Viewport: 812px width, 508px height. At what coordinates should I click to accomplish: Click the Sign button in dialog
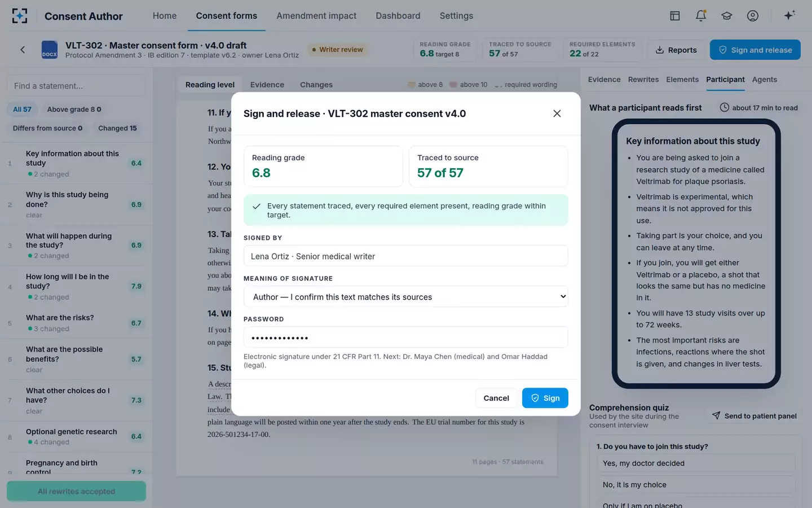point(545,398)
